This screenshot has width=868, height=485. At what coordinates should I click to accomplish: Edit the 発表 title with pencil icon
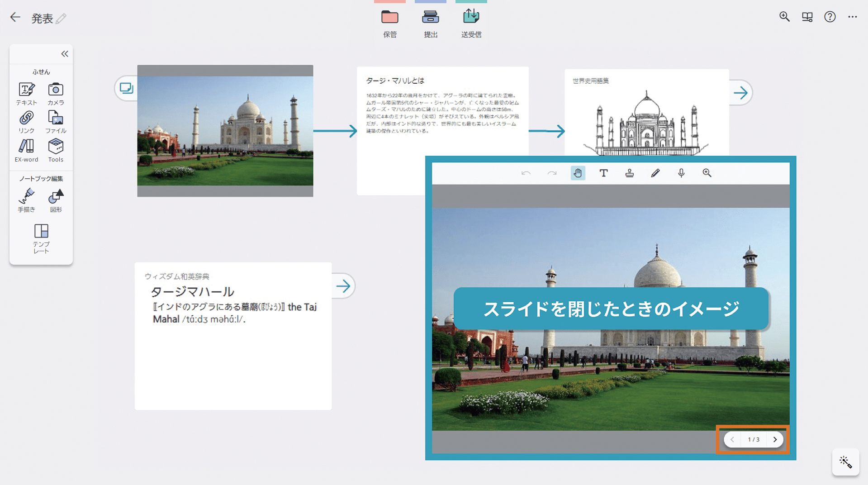coord(61,19)
